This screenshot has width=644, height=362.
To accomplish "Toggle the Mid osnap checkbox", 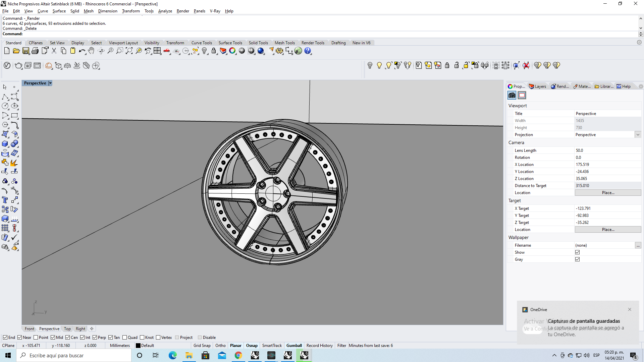I will pyautogui.click(x=53, y=338).
